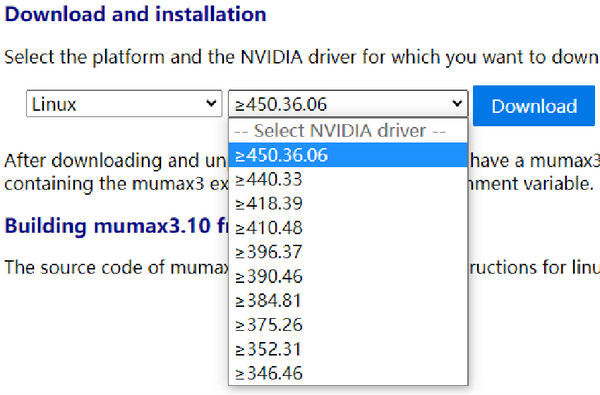This screenshot has width=600, height=395.
Task: Click the chevron arrow on driver dropdown
Action: click(x=457, y=103)
